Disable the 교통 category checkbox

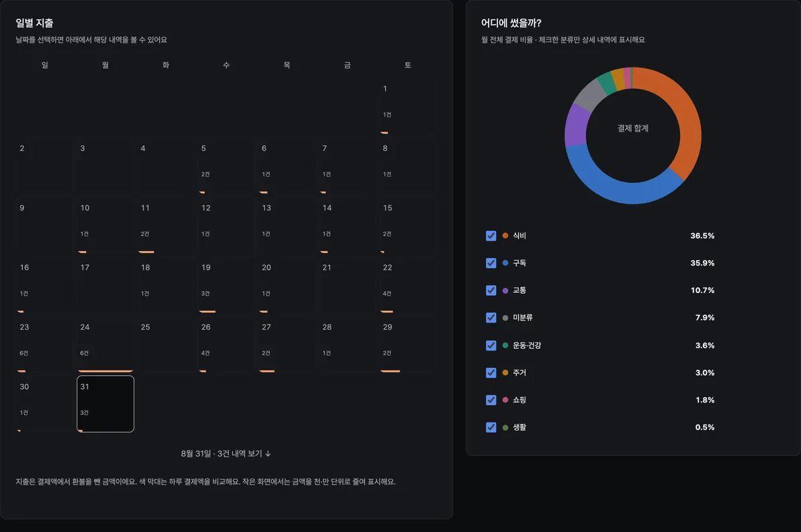(x=491, y=290)
